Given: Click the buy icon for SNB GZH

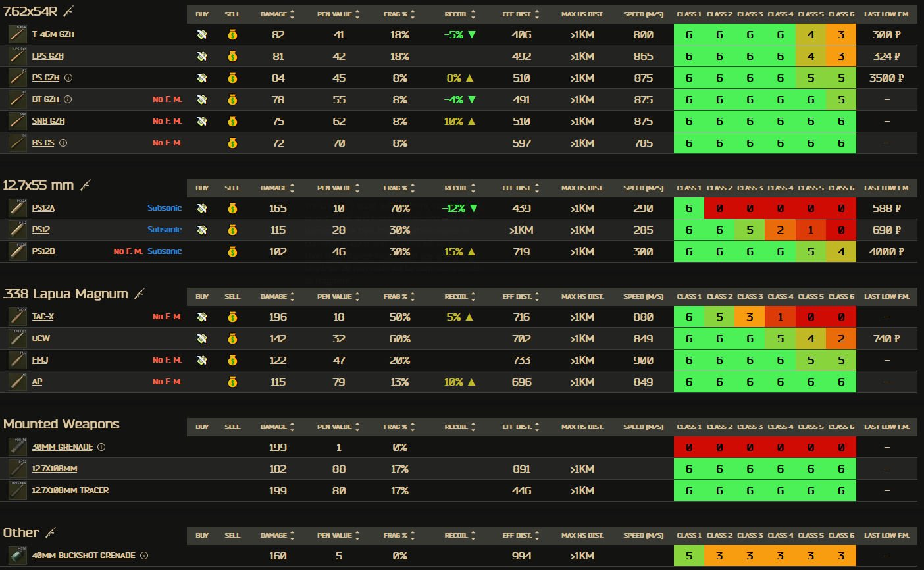Looking at the screenshot, I should 202,121.
